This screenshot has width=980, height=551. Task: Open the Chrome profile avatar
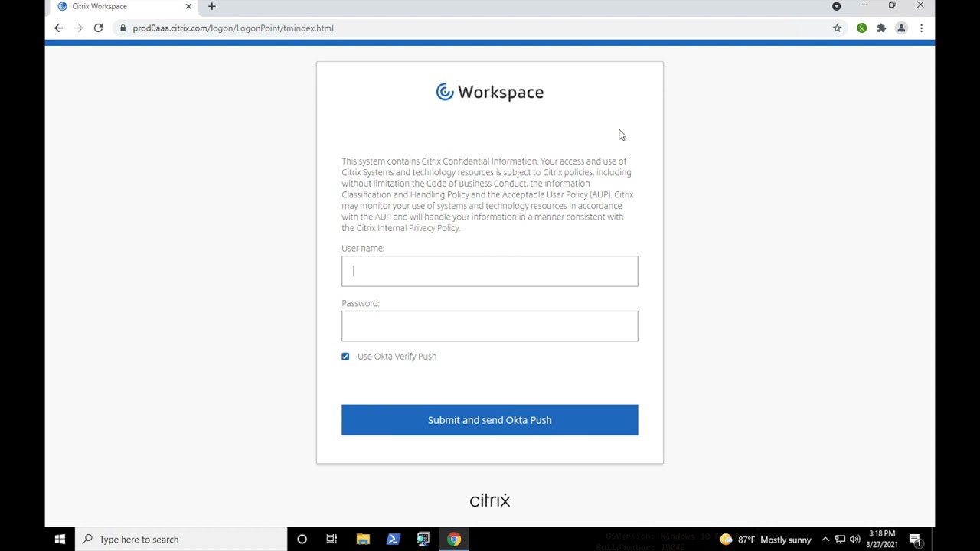point(901,28)
